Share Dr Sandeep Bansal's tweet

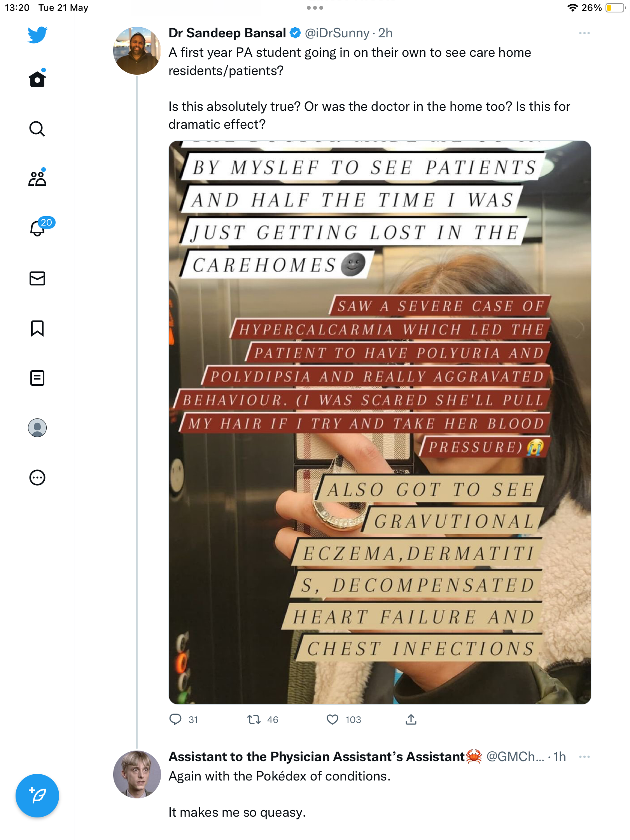411,719
